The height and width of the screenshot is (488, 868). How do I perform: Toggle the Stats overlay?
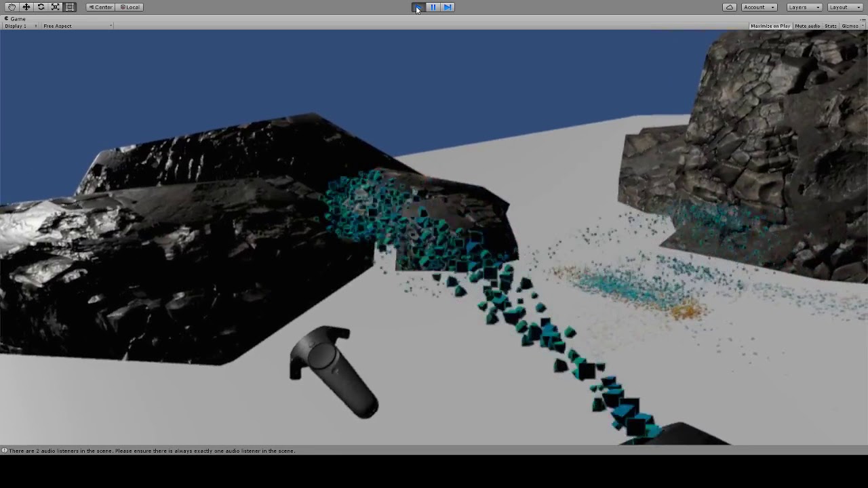(831, 26)
